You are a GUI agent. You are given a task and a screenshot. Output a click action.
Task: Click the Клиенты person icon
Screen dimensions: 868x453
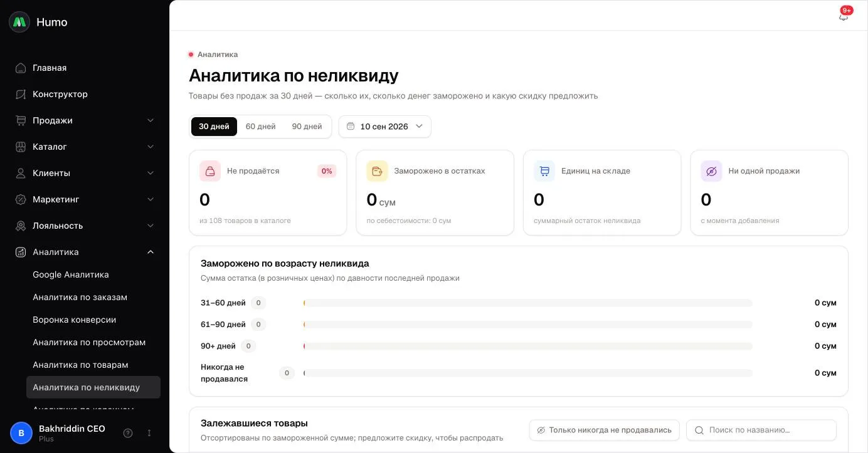pyautogui.click(x=21, y=173)
